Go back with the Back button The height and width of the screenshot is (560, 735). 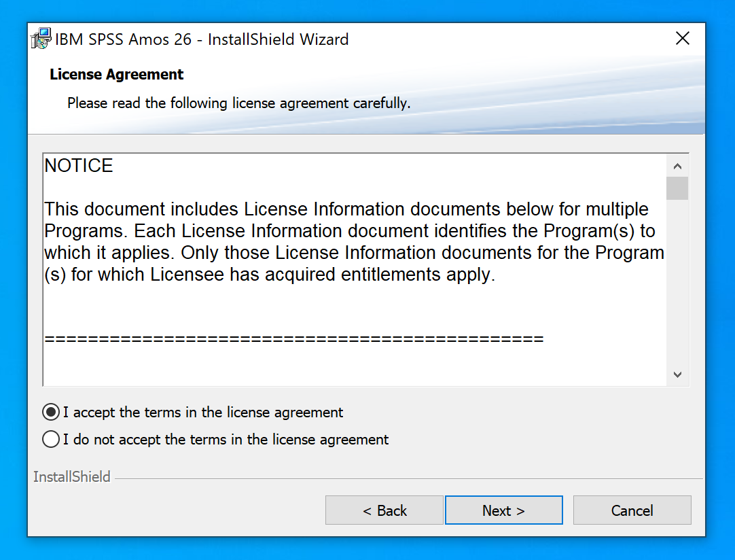[x=384, y=510]
